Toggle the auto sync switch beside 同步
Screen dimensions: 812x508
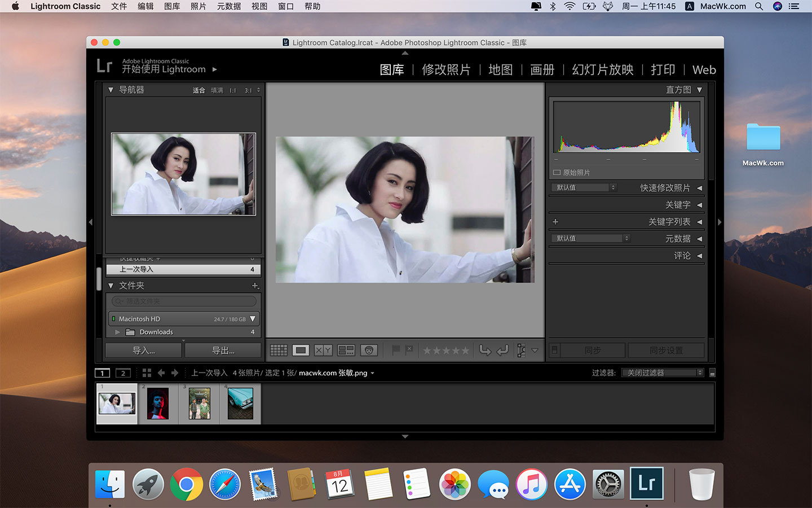point(555,351)
